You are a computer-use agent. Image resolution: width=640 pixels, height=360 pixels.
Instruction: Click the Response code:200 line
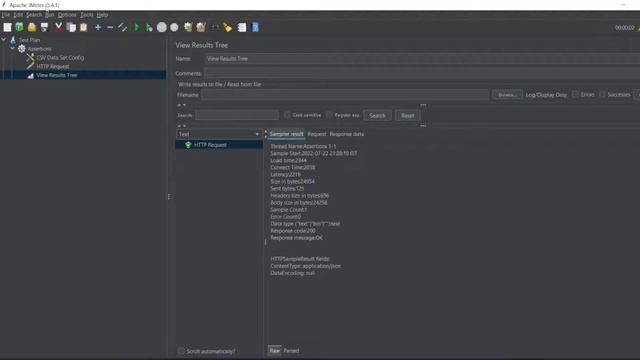click(x=293, y=231)
